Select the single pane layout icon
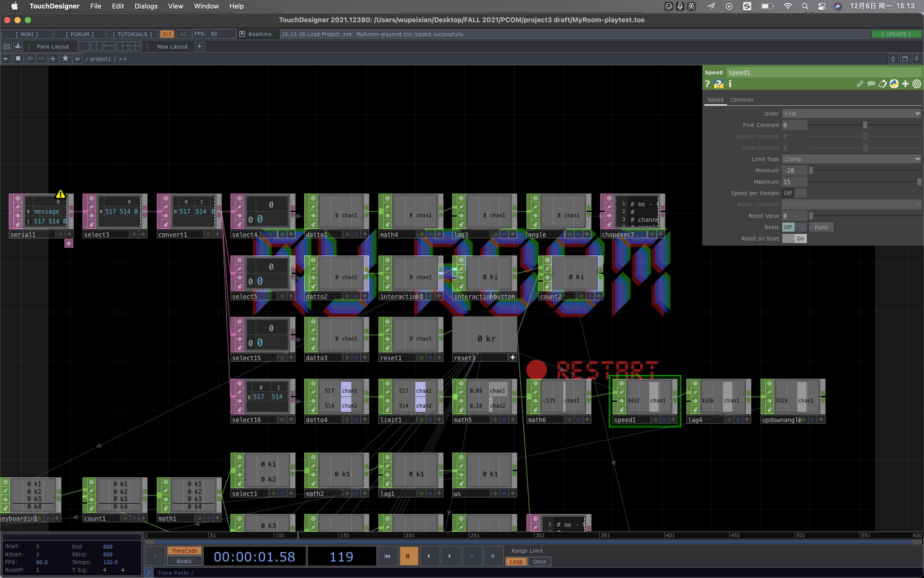 click(84, 46)
